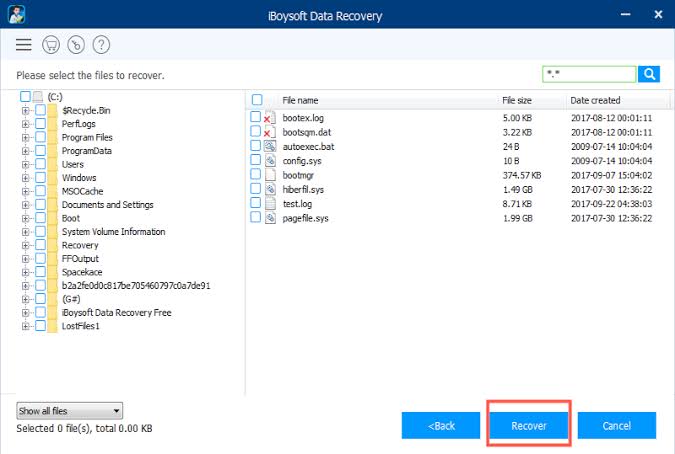The image size is (675, 454).
Task: Tick the test.log checkbox
Action: (255, 203)
